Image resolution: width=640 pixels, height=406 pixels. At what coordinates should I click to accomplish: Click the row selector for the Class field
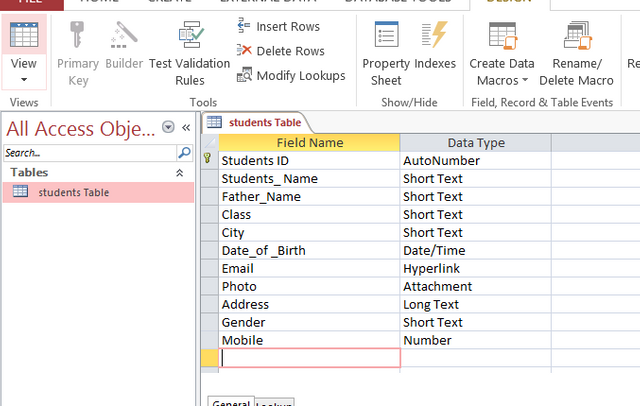click(x=209, y=215)
